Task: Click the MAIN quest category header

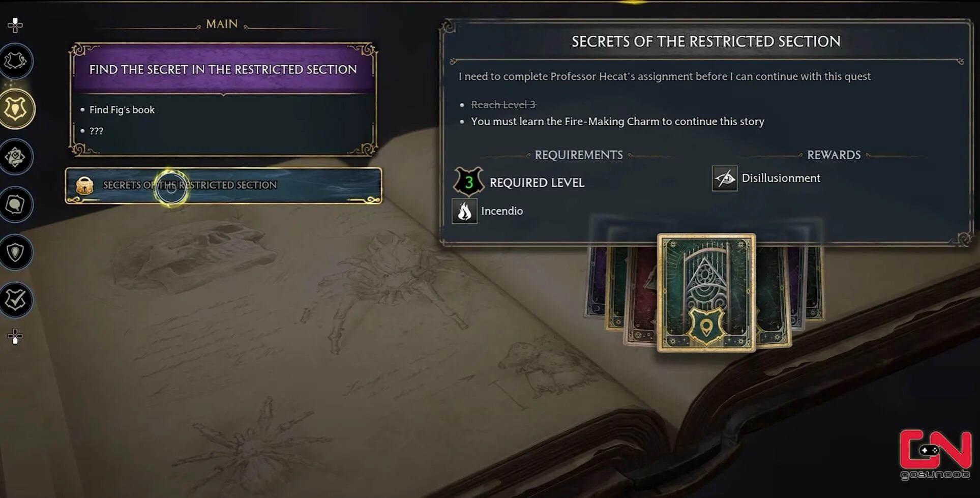Action: [222, 24]
